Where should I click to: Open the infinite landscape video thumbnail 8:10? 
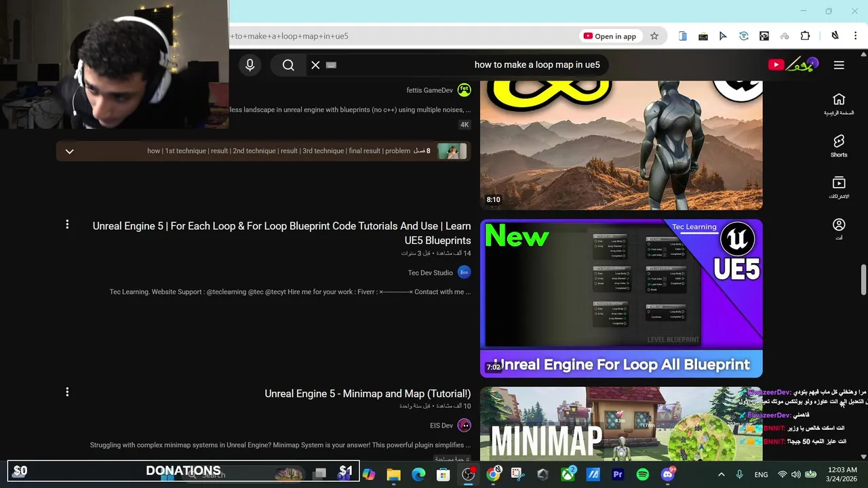click(x=621, y=145)
